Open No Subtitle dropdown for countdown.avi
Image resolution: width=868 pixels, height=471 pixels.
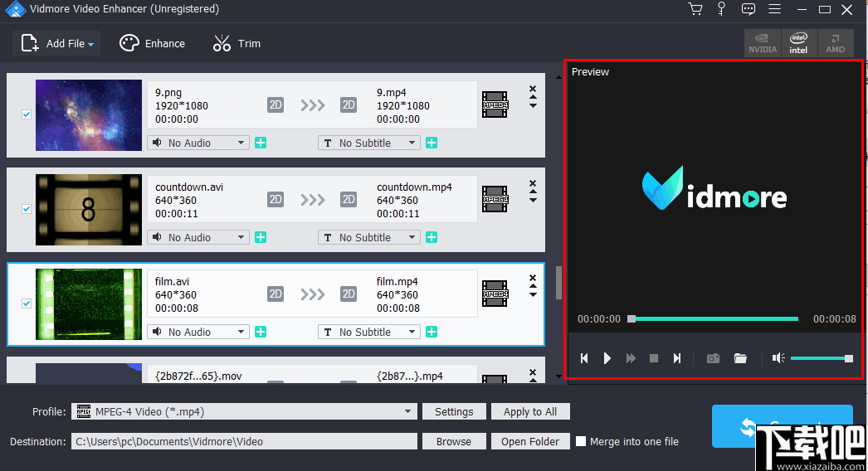pyautogui.click(x=369, y=237)
